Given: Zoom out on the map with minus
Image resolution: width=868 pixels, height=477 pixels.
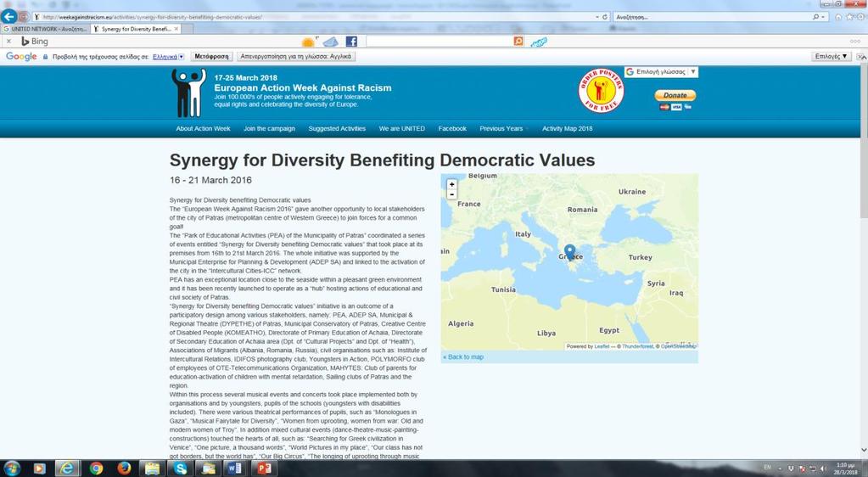Looking at the screenshot, I should [451, 194].
